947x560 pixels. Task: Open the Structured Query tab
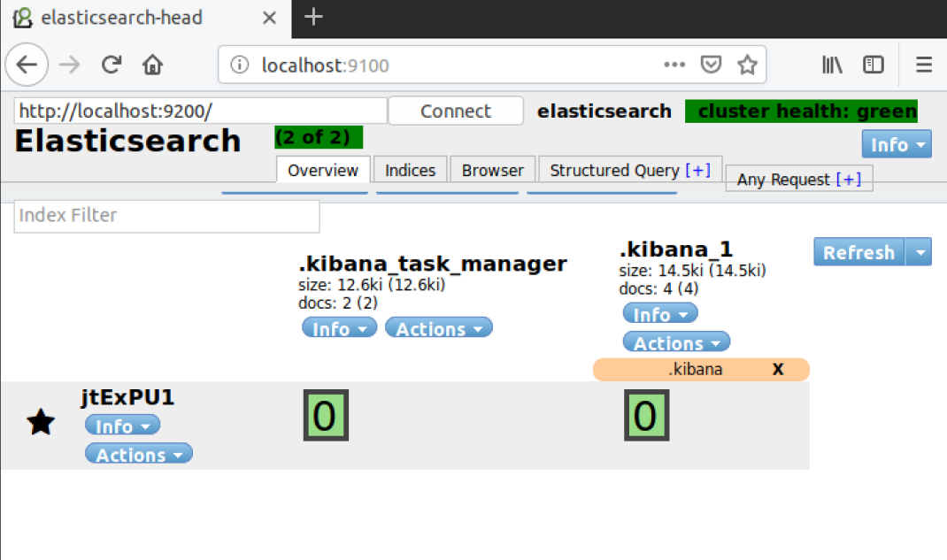[x=630, y=170]
